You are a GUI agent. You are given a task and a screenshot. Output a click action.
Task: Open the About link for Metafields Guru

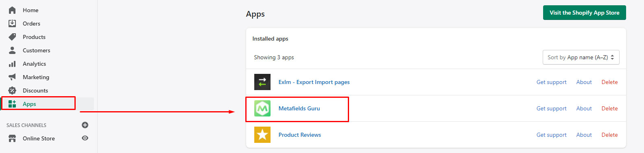coord(584,108)
